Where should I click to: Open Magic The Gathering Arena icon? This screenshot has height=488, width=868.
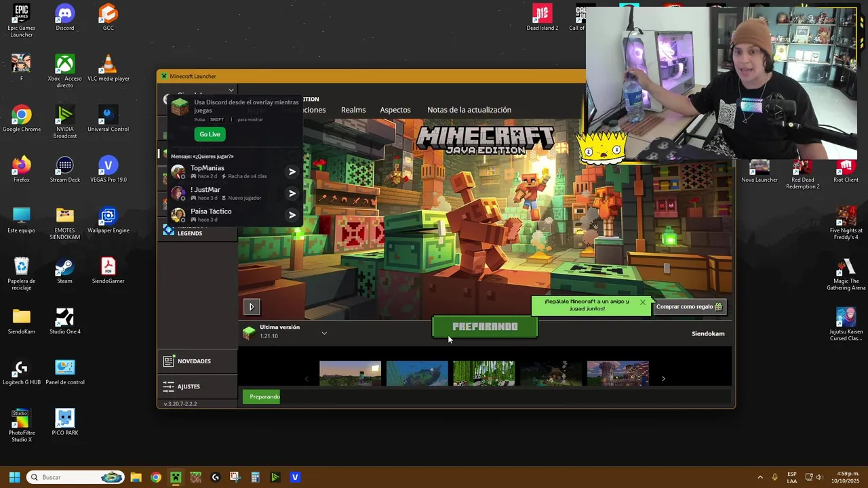point(846,274)
